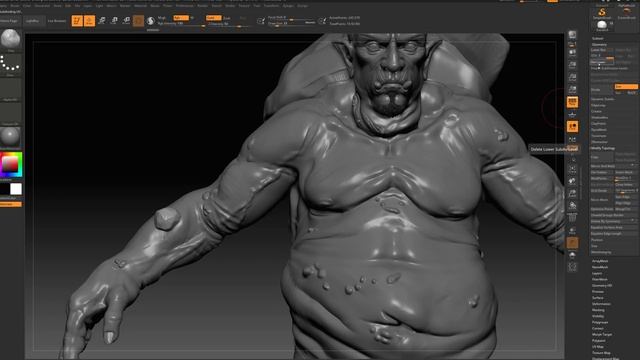Expand the Masking palette section

coord(598,310)
